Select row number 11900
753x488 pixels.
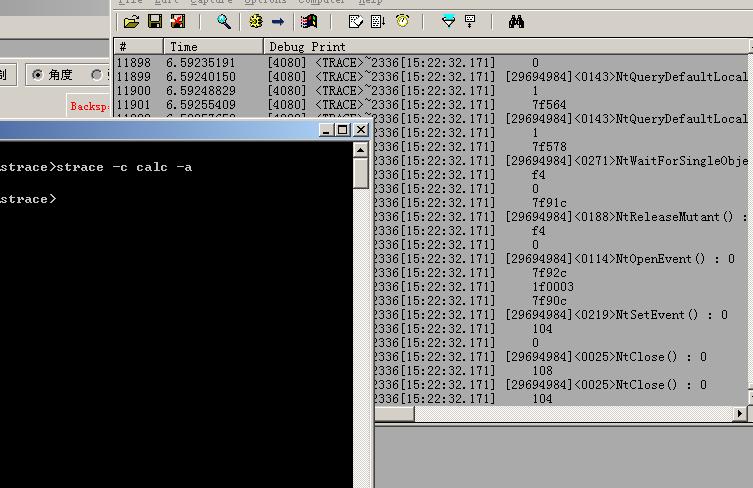(134, 90)
